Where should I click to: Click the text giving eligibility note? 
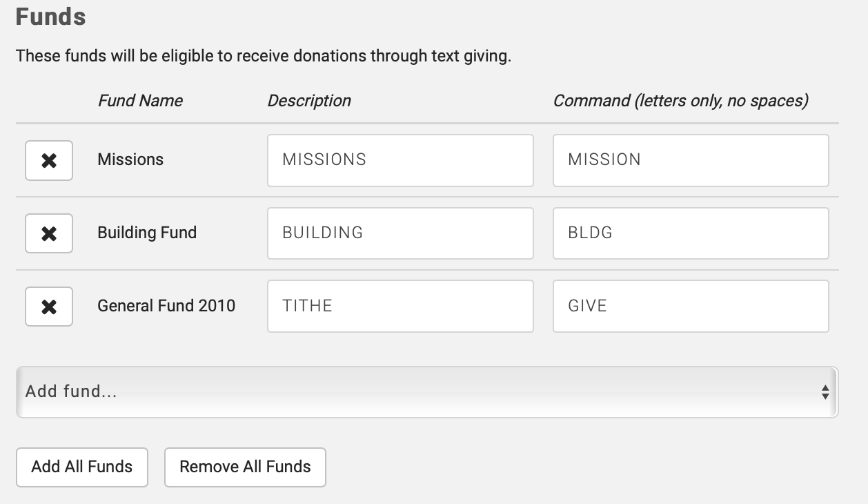[264, 56]
